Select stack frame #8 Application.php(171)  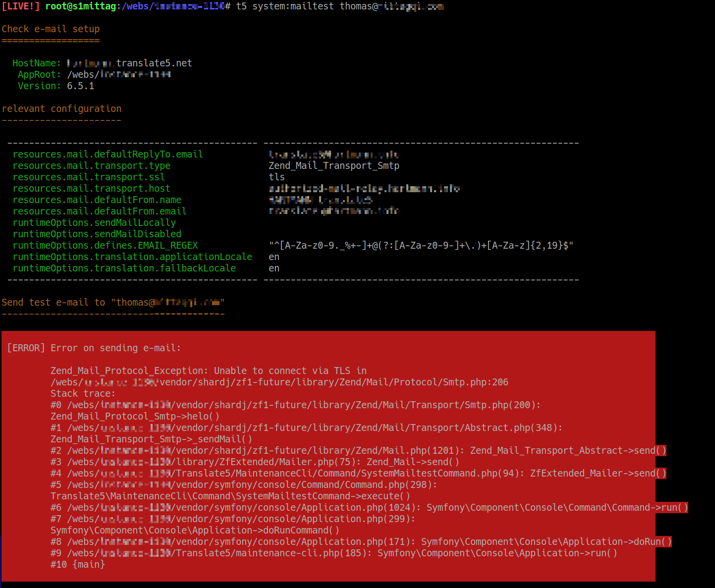pos(361,541)
